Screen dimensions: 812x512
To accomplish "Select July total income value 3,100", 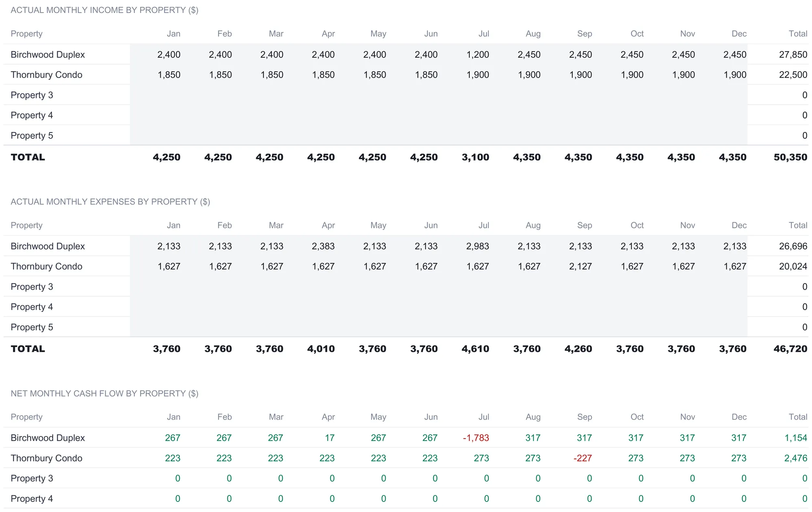I will [x=475, y=157].
